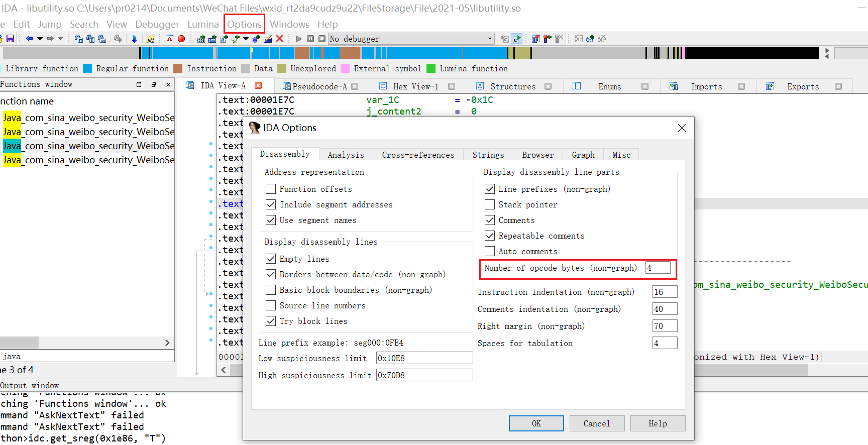Click the Number of opcode bytes field

(658, 268)
